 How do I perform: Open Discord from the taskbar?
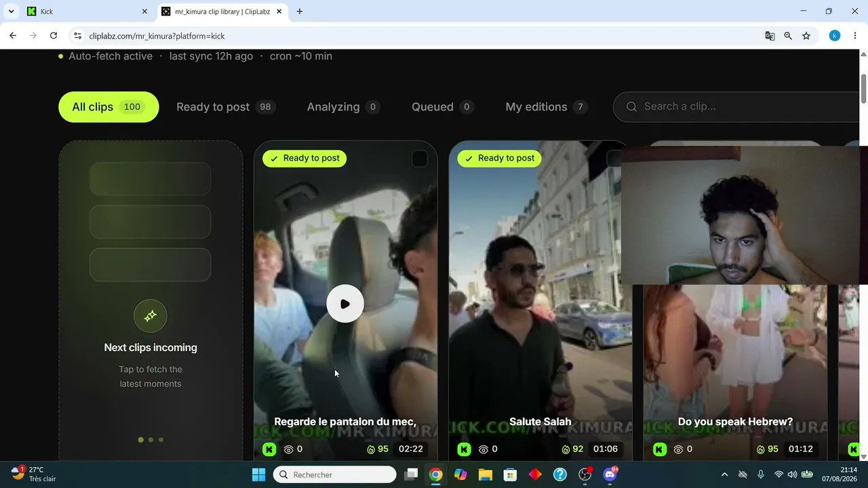pos(610,474)
